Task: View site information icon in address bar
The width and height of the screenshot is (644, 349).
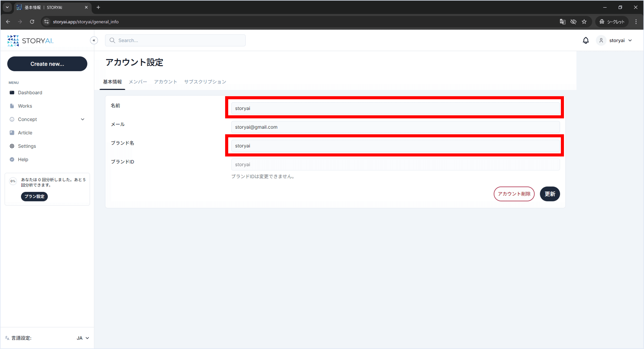Action: (46, 22)
